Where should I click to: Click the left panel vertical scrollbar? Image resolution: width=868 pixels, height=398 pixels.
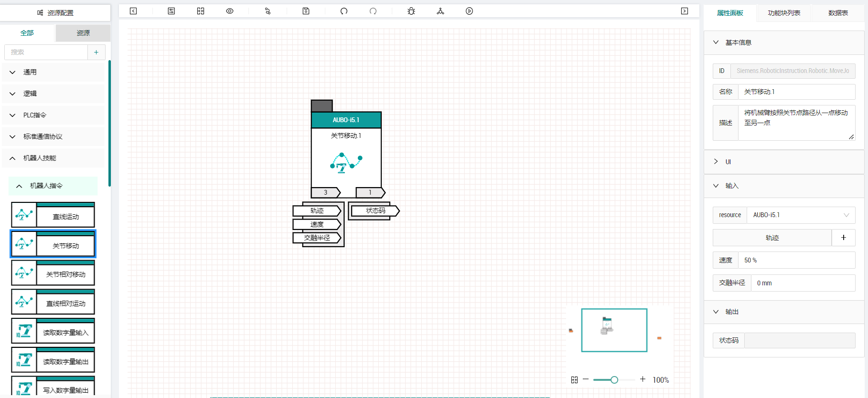tap(109, 123)
